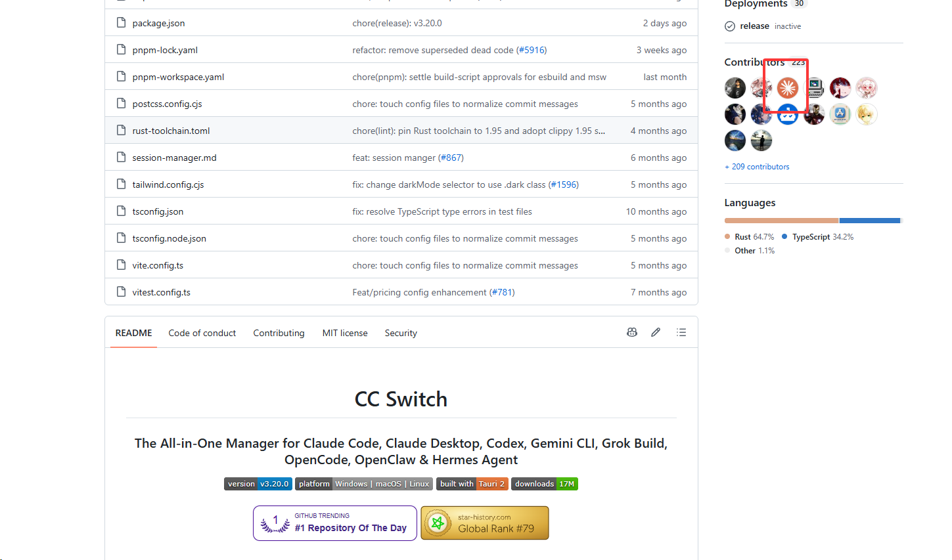Open pull request #1596 link
Viewport: 952px width, 560px height.
[564, 184]
